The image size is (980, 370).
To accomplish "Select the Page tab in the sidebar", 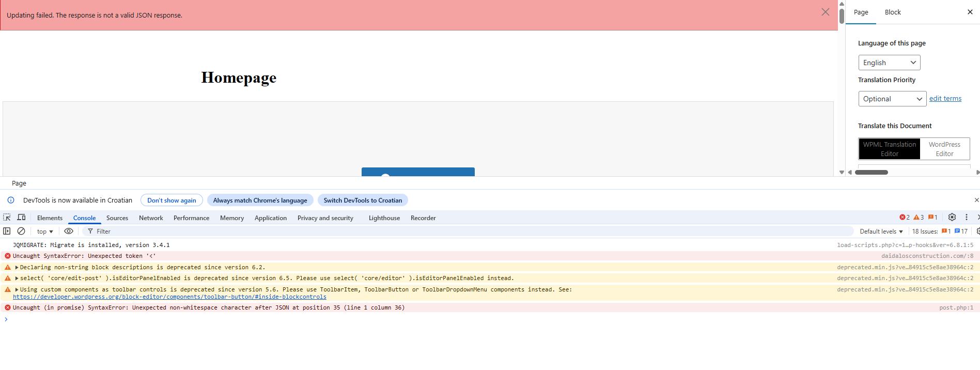I will point(861,12).
